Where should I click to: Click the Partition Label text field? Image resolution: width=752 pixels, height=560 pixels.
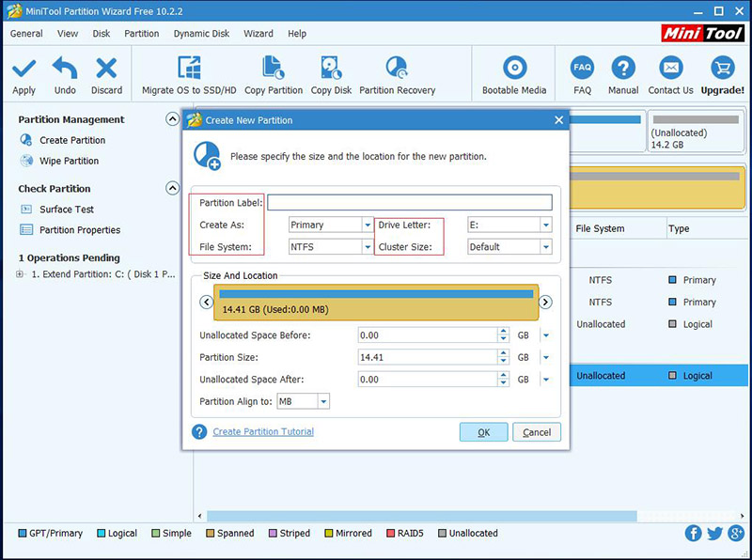pos(409,203)
